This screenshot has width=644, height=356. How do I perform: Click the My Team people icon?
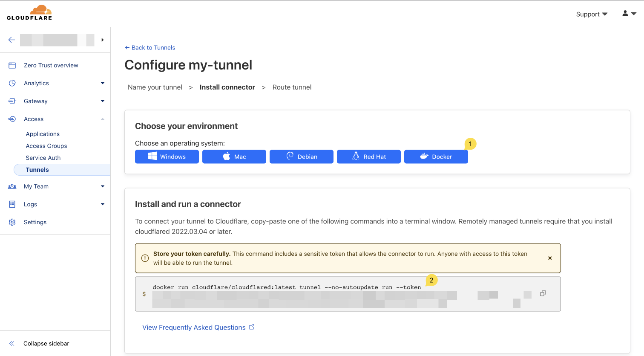click(x=12, y=186)
